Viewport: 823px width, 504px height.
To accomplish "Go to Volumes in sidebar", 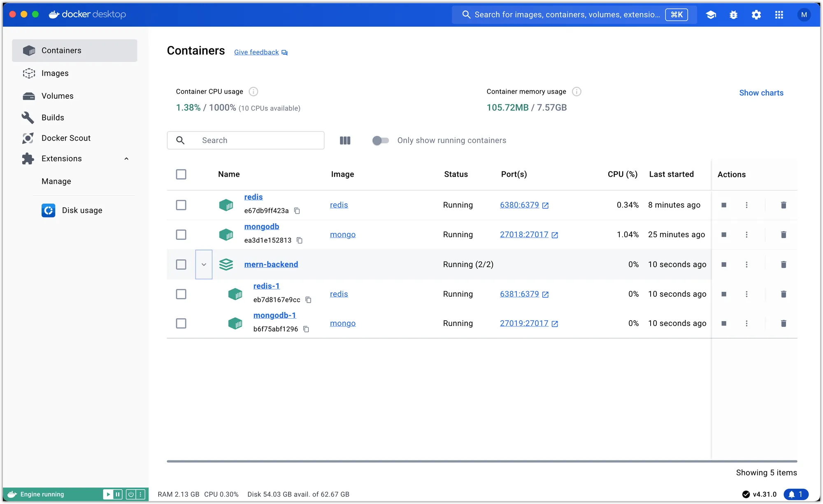I will click(74, 96).
